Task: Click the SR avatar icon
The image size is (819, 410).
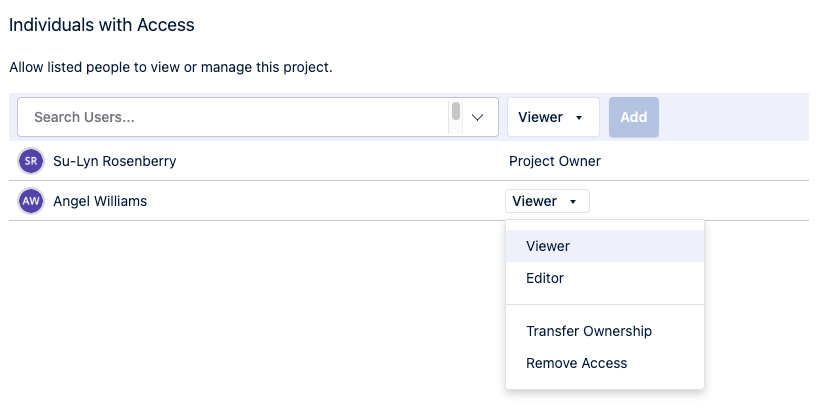Action: tap(31, 161)
